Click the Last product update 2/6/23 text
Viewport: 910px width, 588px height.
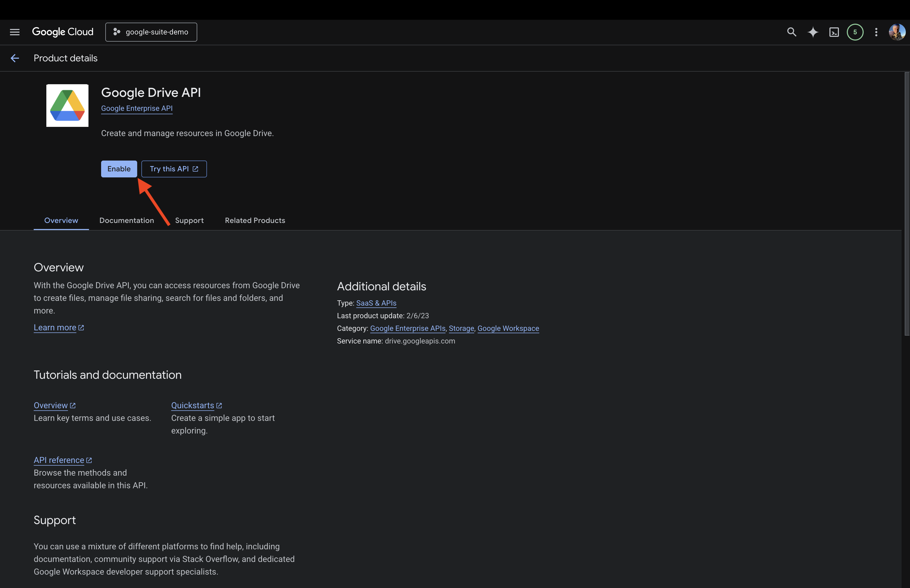(383, 316)
